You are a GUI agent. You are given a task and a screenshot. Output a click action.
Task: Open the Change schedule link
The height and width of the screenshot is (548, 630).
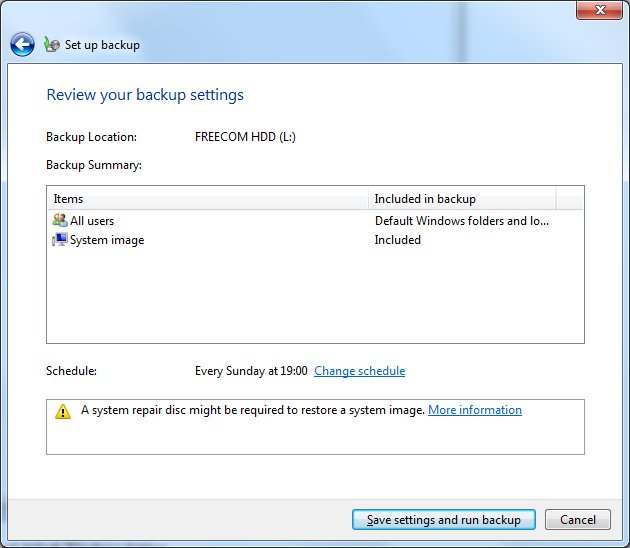point(359,371)
